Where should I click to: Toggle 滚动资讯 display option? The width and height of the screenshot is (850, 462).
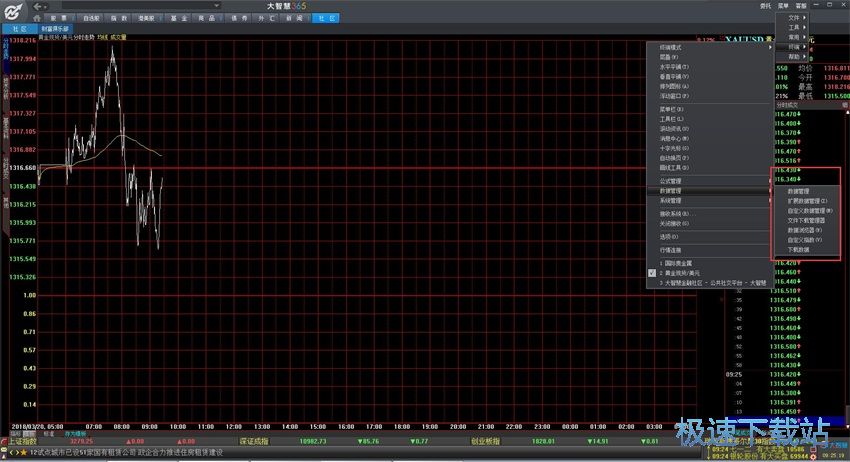(710, 129)
